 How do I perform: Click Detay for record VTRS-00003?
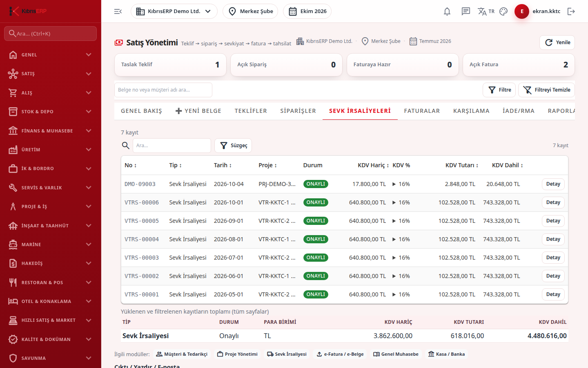click(553, 258)
